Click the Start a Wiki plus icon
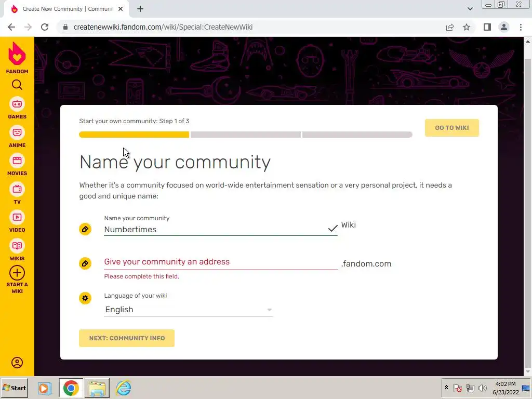Screen dimensions: 532x399 (17, 273)
